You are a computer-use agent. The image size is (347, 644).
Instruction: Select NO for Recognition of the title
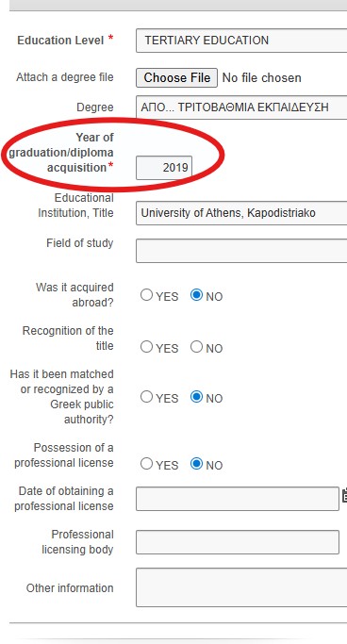(197, 347)
